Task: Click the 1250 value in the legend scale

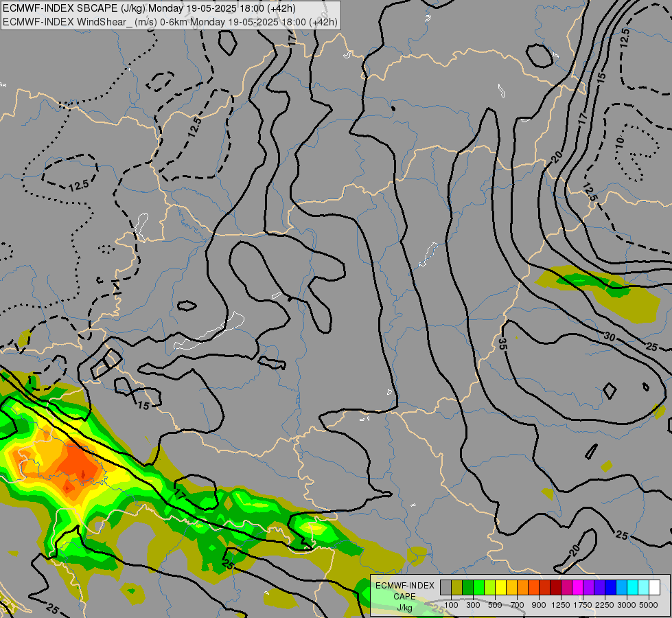Action: (x=561, y=605)
